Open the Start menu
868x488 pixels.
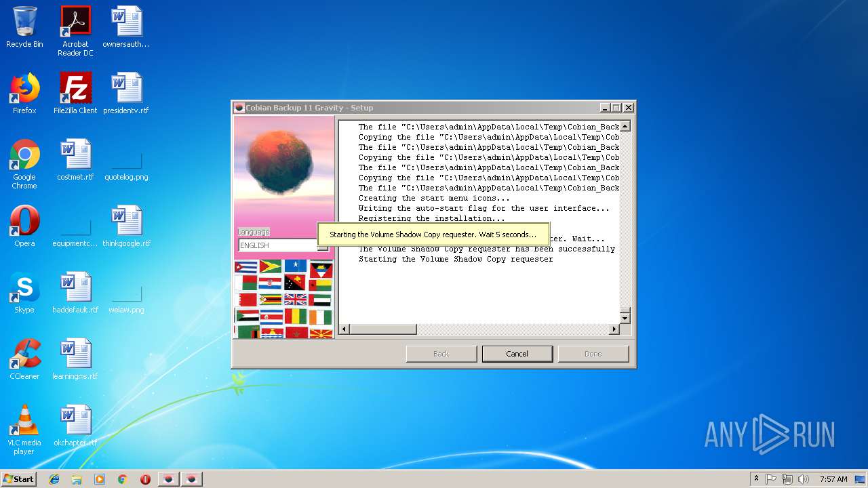tap(18, 479)
